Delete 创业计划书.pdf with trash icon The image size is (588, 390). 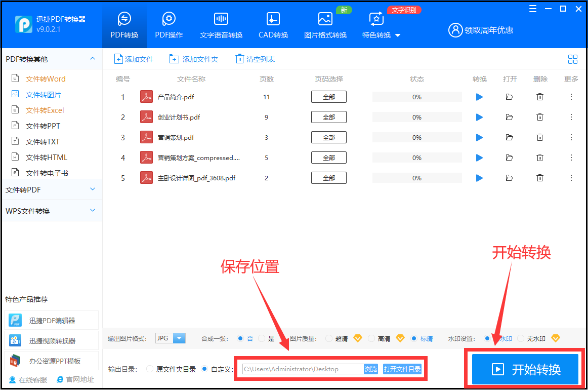pyautogui.click(x=539, y=118)
